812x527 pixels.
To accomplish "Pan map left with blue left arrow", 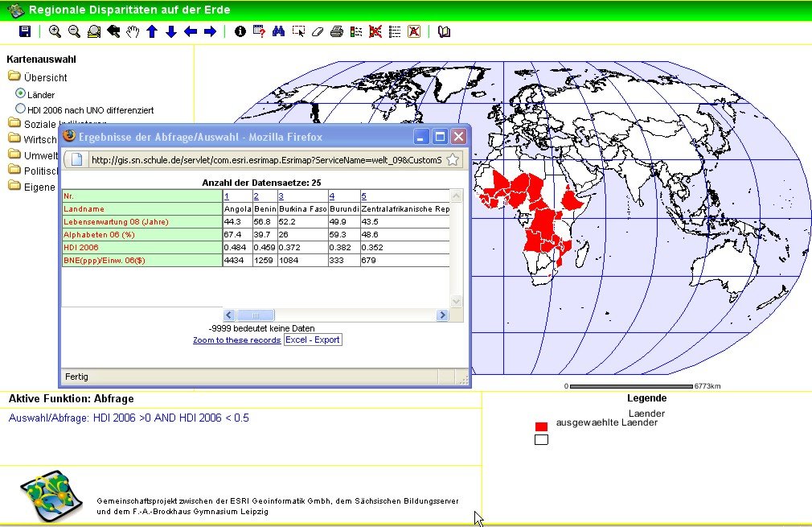I will [190, 31].
